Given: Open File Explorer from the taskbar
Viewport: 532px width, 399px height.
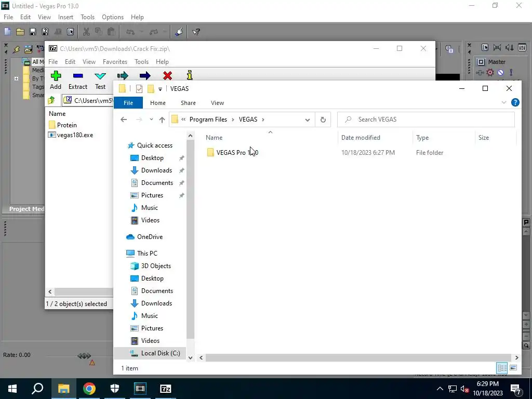Looking at the screenshot, I should tap(64, 389).
